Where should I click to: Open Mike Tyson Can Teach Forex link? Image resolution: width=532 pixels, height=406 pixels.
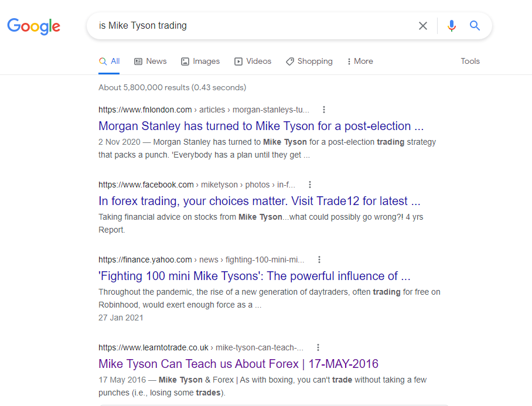coord(238,364)
